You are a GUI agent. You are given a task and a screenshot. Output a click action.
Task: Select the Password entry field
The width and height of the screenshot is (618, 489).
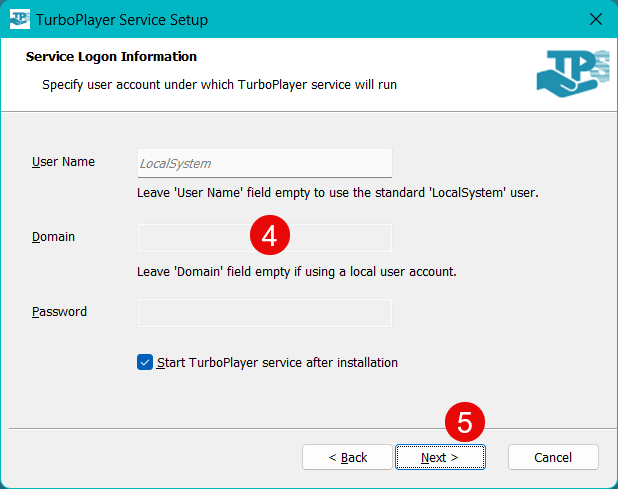[264, 313]
